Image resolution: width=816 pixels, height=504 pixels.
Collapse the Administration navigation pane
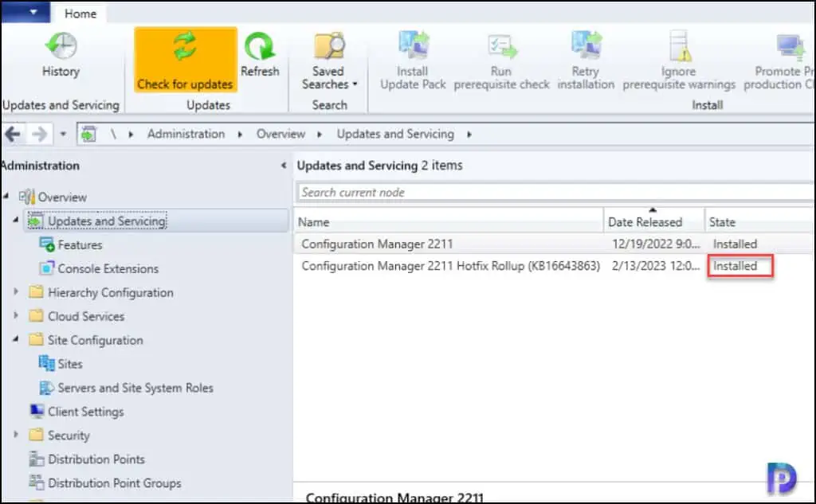[284, 166]
